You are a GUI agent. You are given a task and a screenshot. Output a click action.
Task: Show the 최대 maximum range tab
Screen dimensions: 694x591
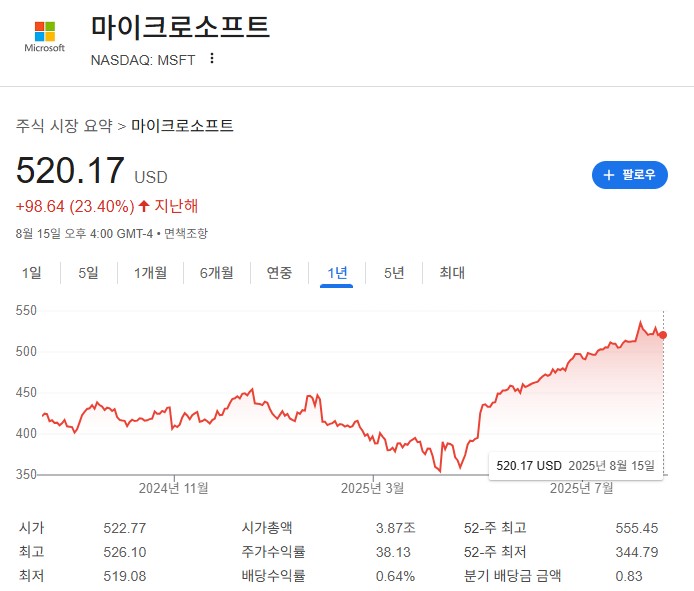tap(452, 272)
